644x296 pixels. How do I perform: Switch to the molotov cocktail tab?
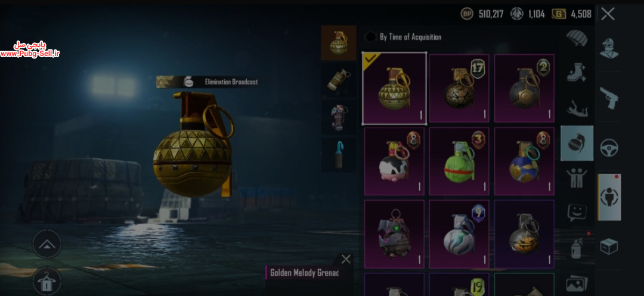coord(339,155)
